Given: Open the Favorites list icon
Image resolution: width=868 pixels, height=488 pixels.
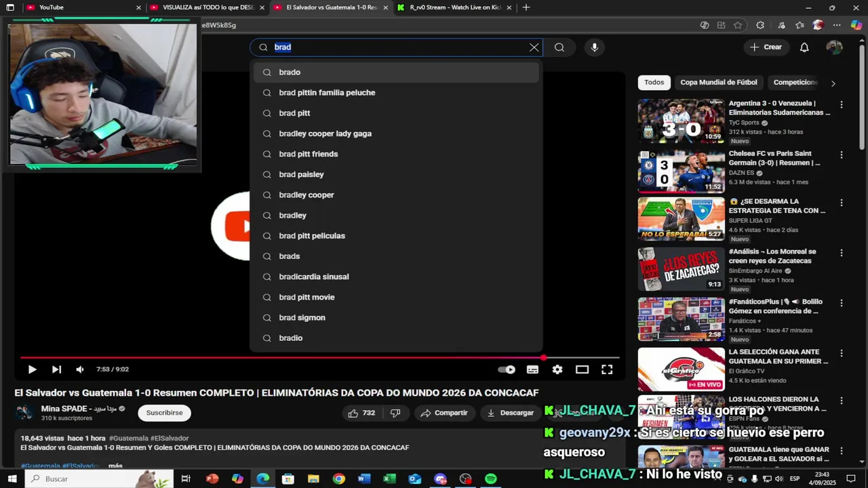Looking at the screenshot, I should (x=800, y=25).
